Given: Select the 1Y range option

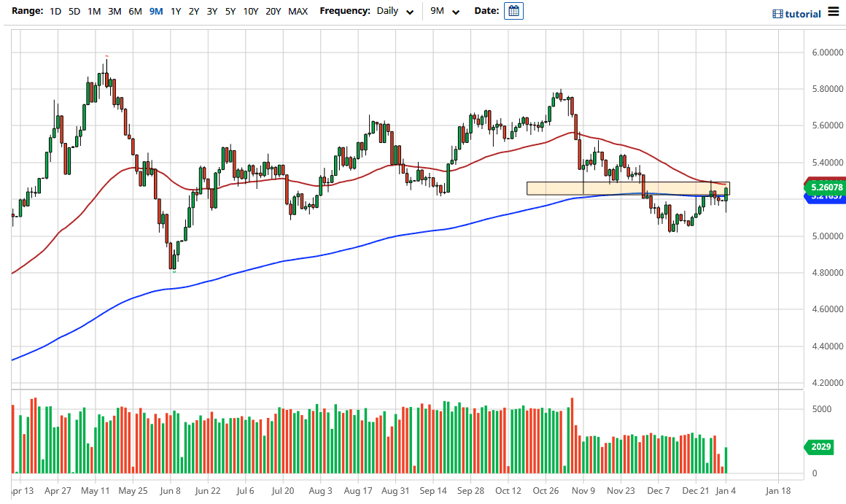Looking at the screenshot, I should click(174, 11).
